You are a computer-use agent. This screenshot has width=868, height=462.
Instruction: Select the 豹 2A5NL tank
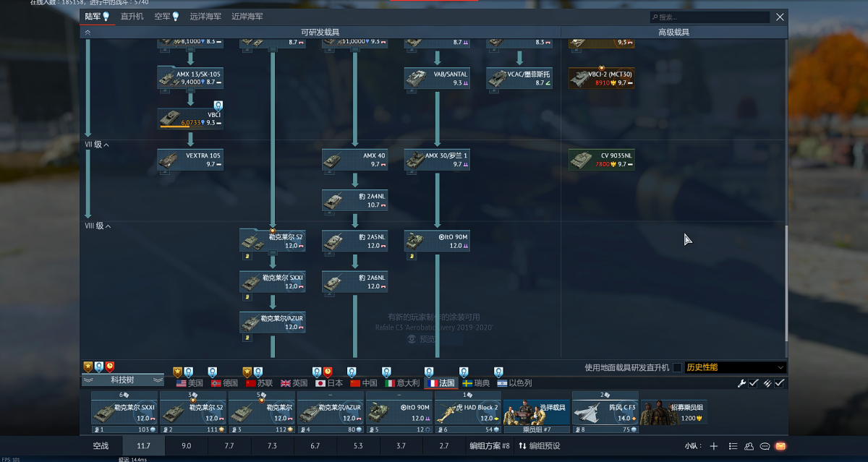(x=354, y=241)
